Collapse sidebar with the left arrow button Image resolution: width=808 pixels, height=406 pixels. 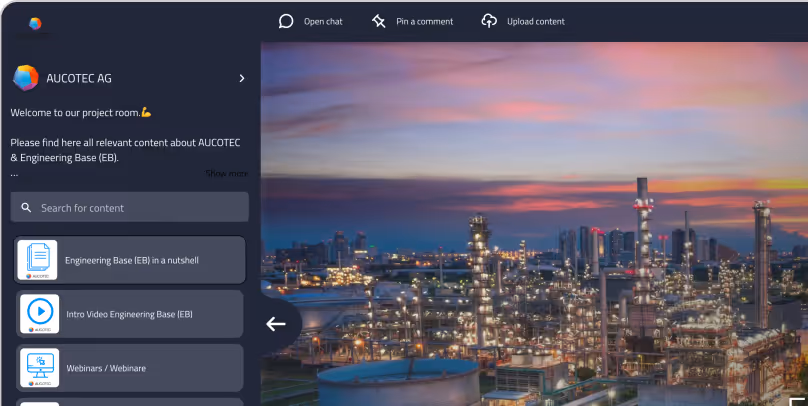click(x=276, y=324)
